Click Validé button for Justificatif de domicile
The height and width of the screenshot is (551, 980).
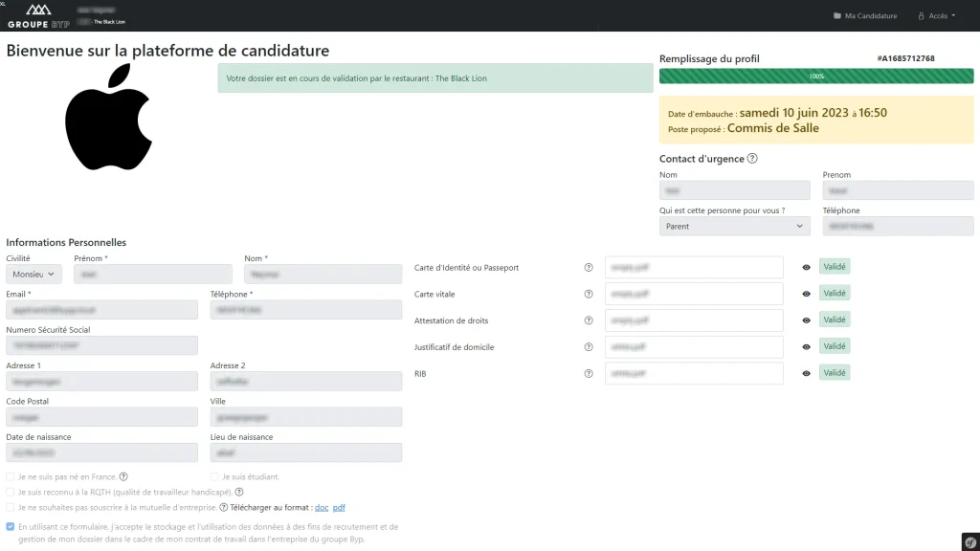point(835,346)
